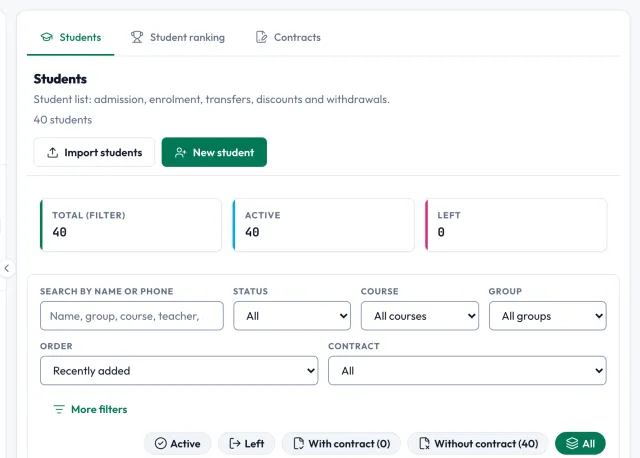
Task: Click document-x icon in Without contract chip
Action: click(x=424, y=444)
